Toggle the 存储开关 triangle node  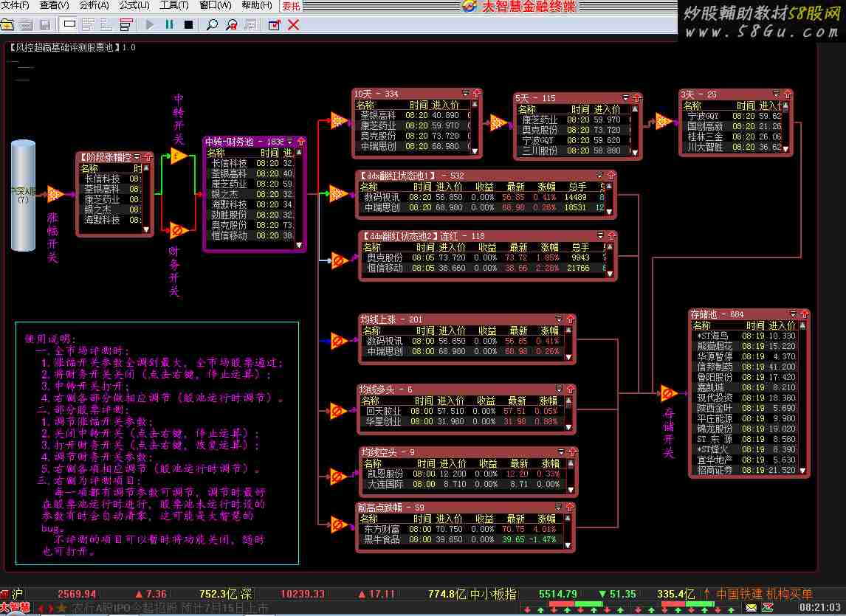click(669, 393)
